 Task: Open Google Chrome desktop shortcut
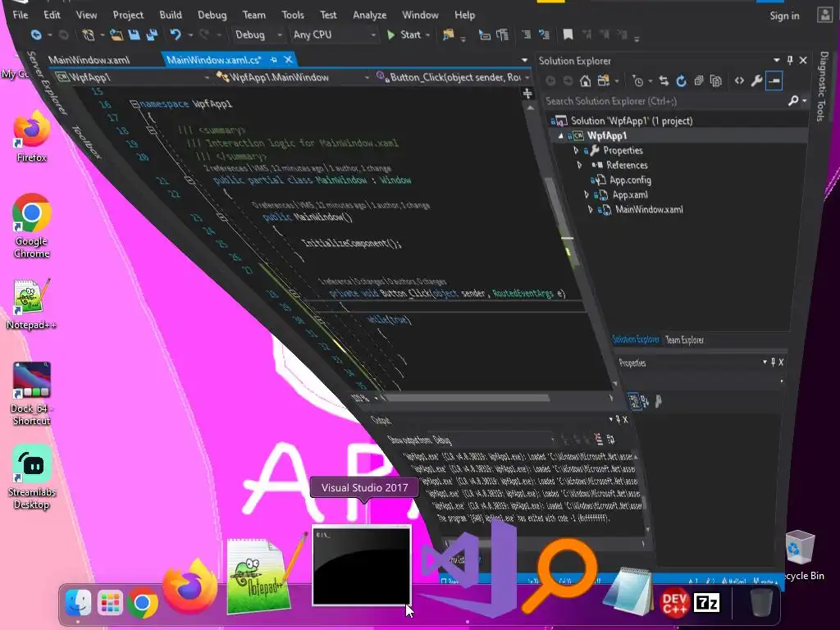tap(32, 226)
